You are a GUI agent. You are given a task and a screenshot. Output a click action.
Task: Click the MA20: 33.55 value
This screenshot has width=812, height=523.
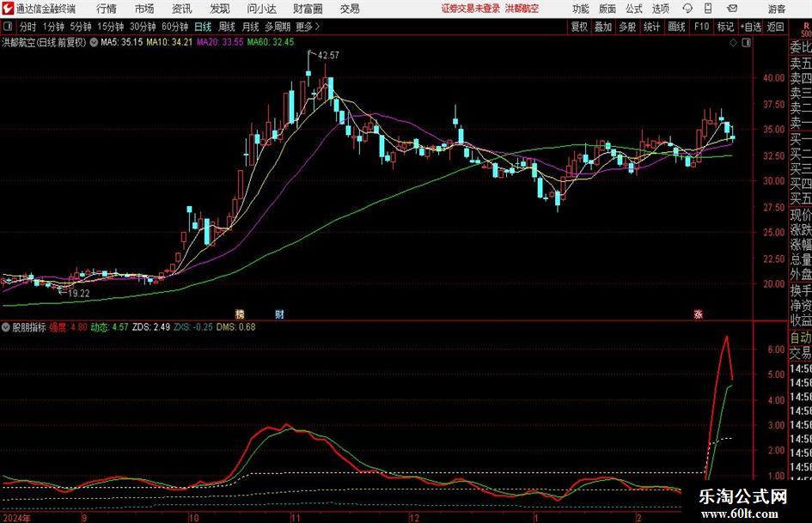pos(220,42)
